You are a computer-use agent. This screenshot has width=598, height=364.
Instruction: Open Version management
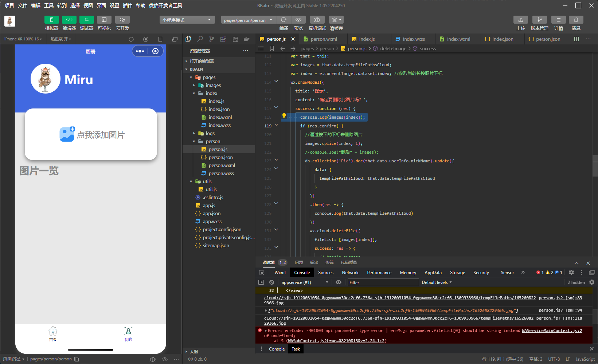point(540,20)
